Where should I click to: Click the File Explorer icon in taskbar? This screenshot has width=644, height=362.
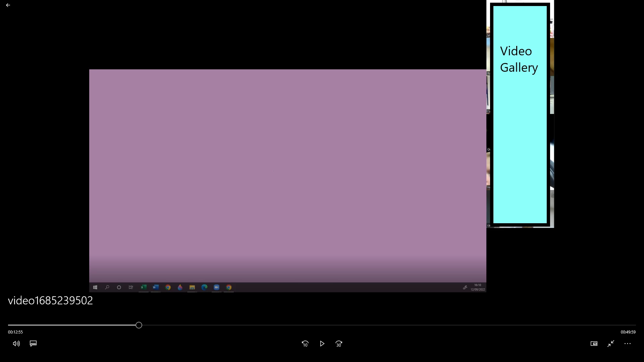[x=192, y=287]
